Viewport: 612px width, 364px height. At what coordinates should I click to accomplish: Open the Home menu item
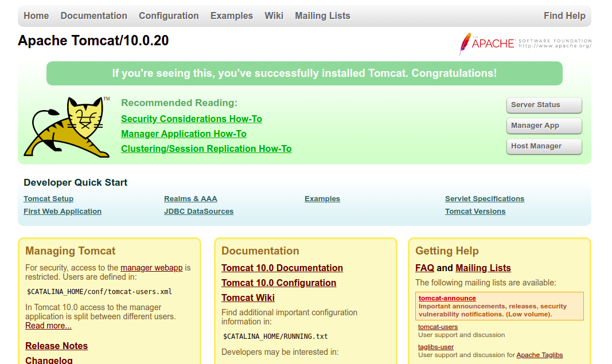[36, 15]
